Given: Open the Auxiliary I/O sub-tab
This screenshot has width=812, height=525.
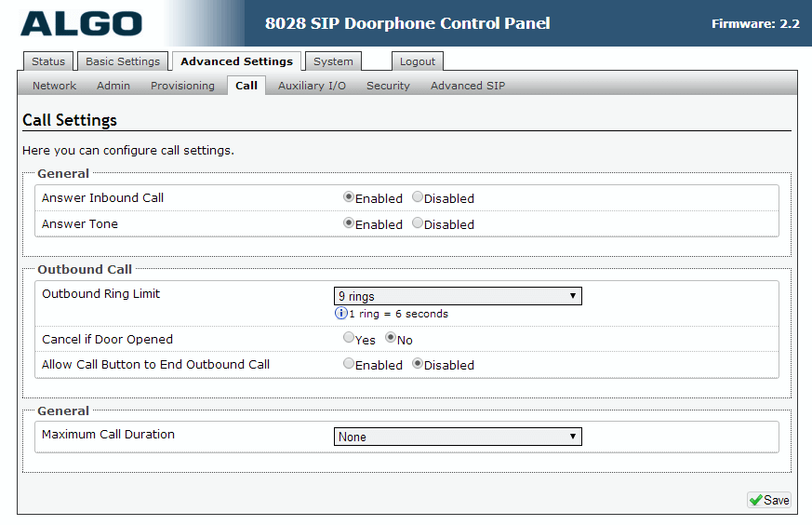Looking at the screenshot, I should (x=312, y=86).
